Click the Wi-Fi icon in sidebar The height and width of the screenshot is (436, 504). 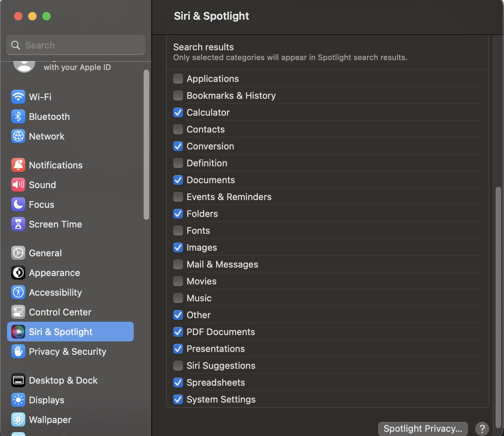pyautogui.click(x=18, y=97)
